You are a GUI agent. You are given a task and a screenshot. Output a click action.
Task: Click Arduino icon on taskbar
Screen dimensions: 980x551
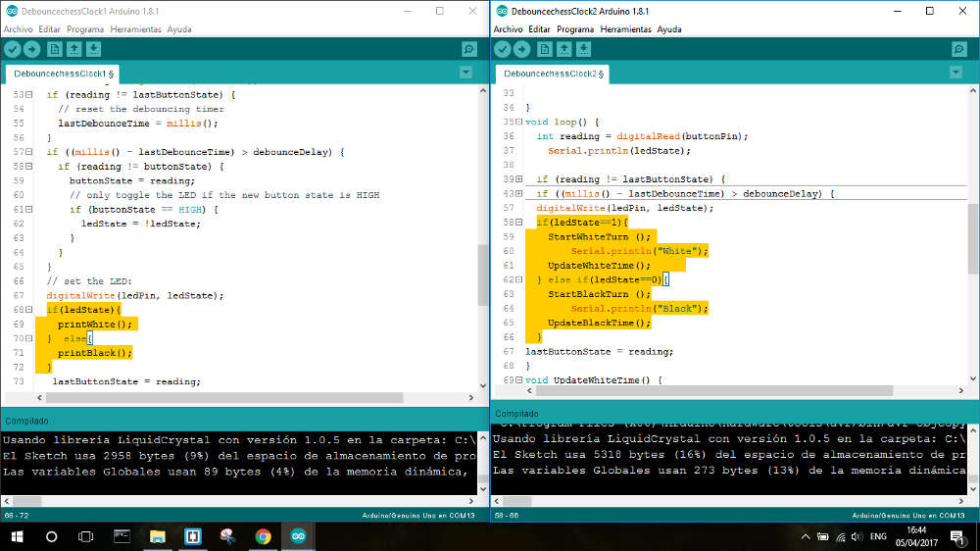click(298, 536)
